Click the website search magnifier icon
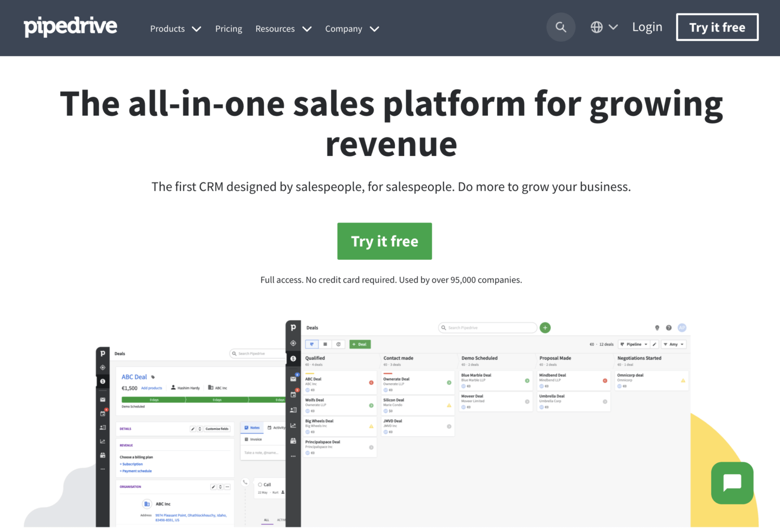 coord(561,27)
